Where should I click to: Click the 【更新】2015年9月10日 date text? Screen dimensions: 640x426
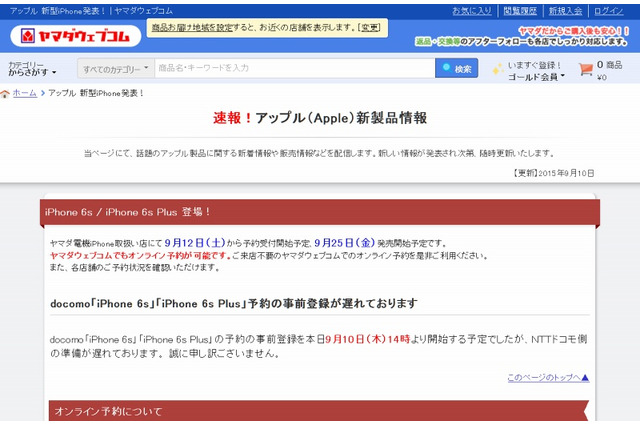click(553, 173)
